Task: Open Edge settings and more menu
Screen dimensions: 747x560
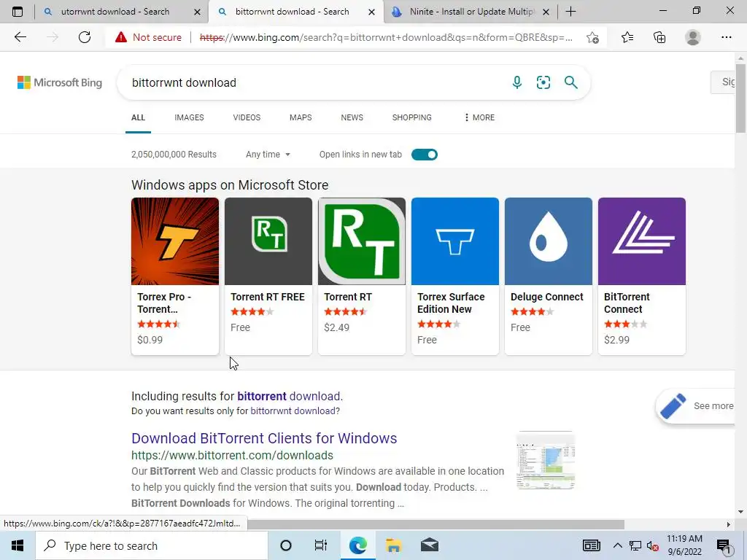Action: [726, 37]
